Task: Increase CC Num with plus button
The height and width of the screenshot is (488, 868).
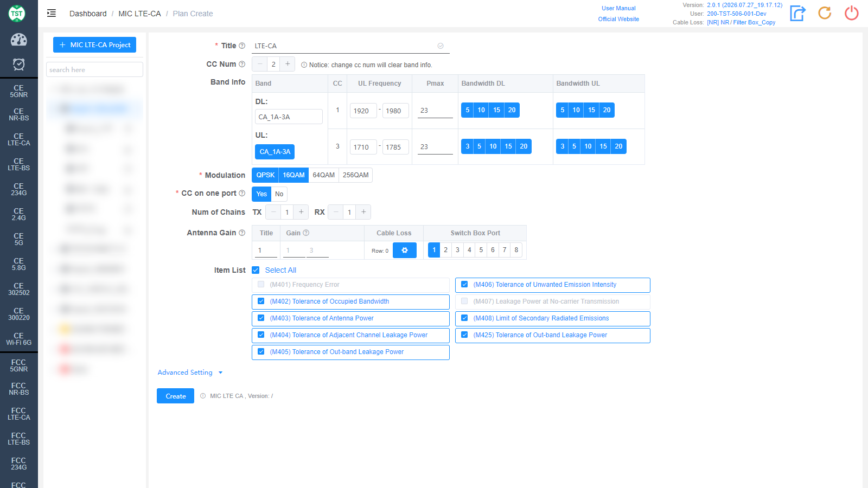Action: tap(288, 64)
